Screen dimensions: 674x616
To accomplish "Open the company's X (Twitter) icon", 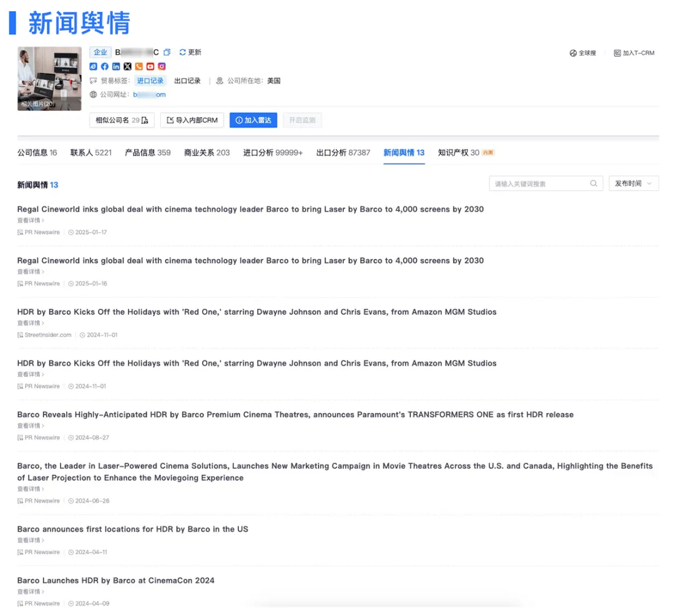I will [x=127, y=66].
